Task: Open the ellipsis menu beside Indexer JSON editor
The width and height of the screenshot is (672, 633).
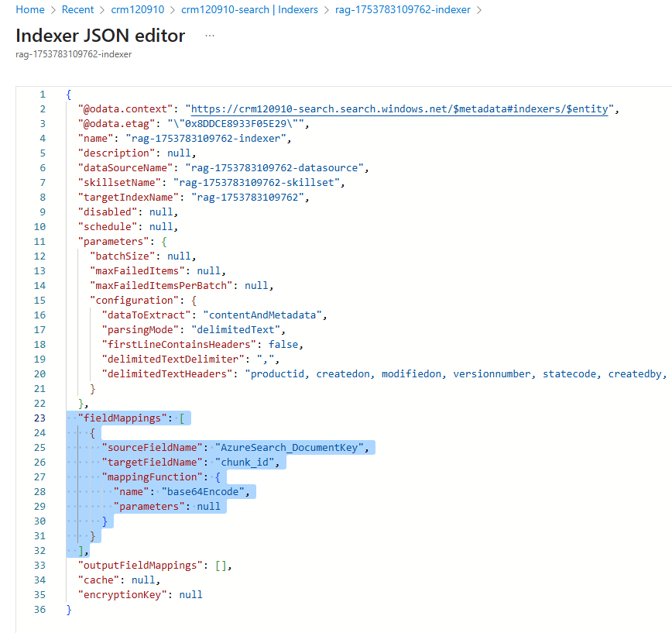Action: click(210, 36)
